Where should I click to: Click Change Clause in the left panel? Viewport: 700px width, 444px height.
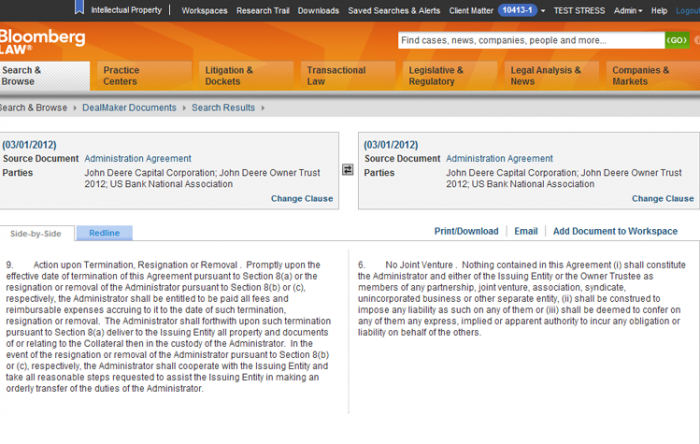[301, 198]
